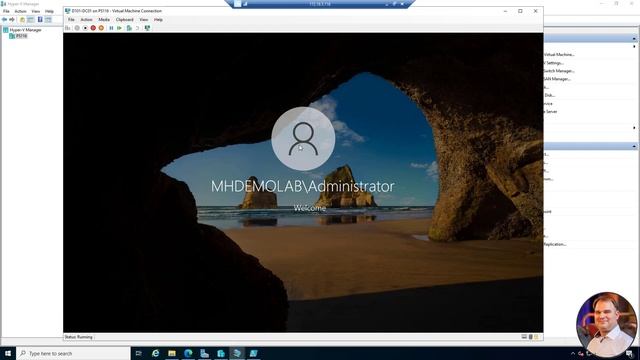Click the Status: Running text in status bar
The width and height of the screenshot is (640, 360).
tap(78, 337)
